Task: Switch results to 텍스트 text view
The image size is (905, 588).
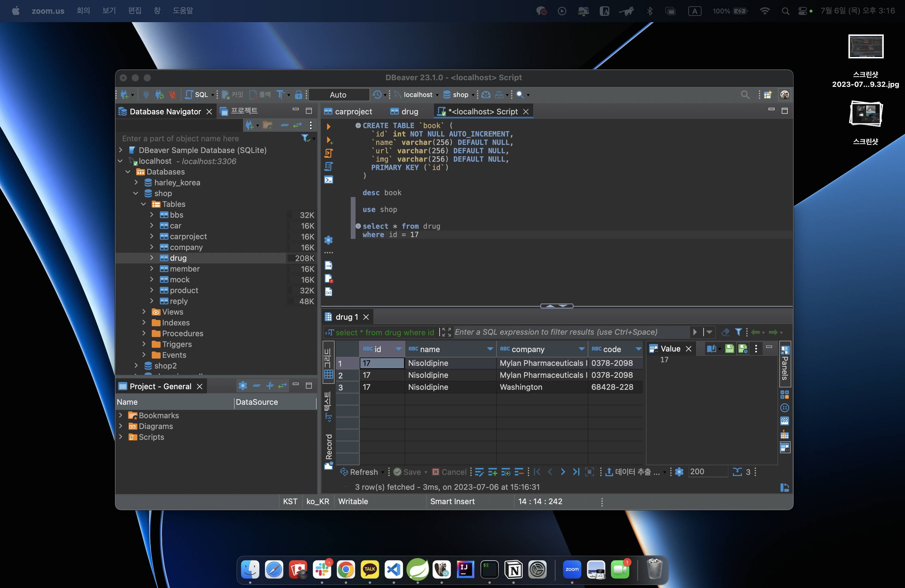Action: (329, 406)
